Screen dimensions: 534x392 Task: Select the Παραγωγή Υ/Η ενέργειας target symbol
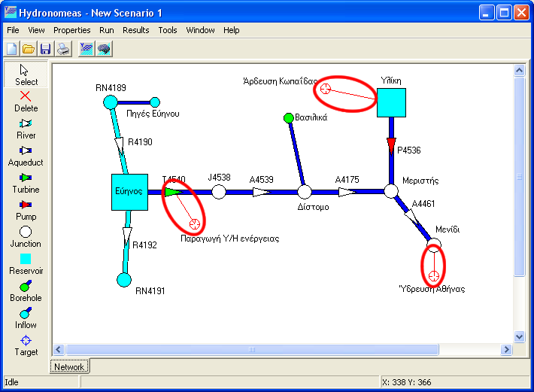195,224
